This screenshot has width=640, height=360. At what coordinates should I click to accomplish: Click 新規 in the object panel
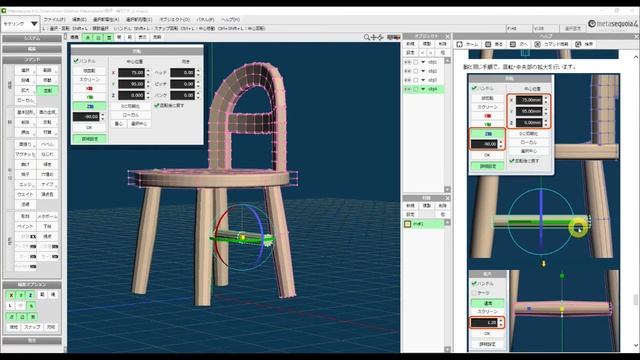(x=410, y=44)
